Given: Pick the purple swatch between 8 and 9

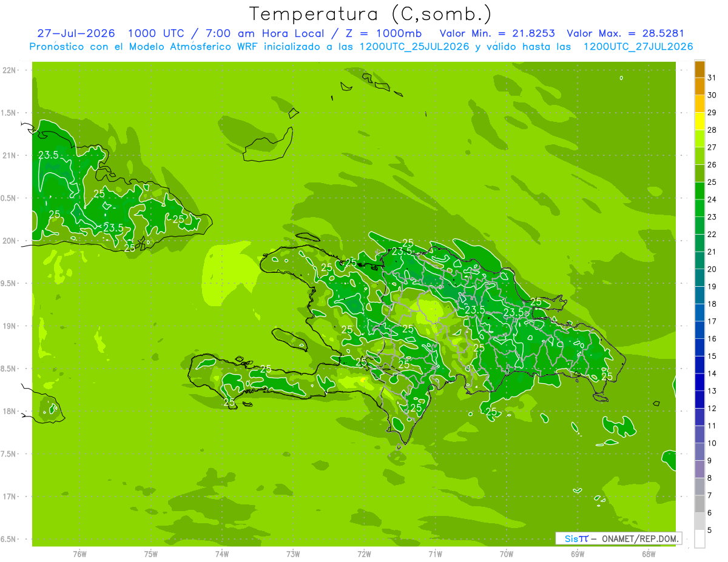Looking at the screenshot, I should tap(699, 469).
